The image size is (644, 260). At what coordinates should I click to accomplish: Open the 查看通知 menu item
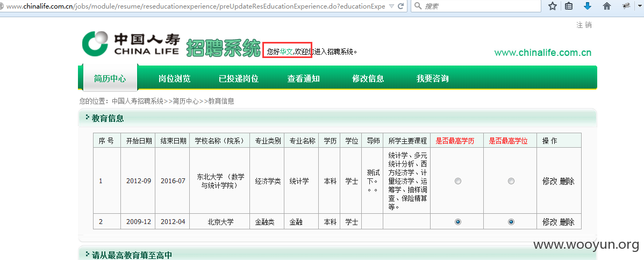coord(304,79)
